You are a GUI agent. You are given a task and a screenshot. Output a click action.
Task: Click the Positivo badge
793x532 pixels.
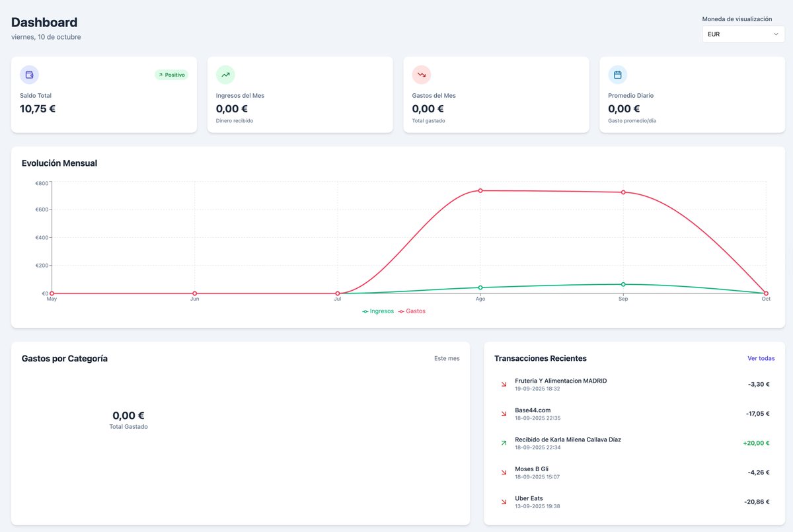coord(172,75)
